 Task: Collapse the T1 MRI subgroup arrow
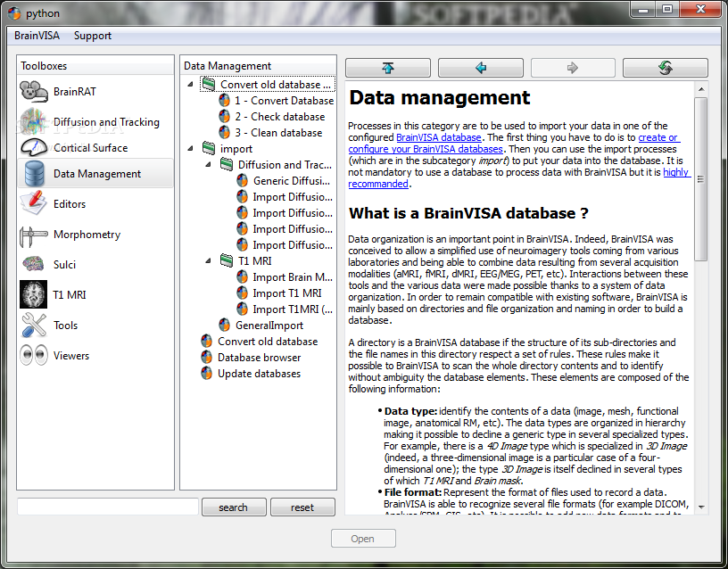[208, 260]
